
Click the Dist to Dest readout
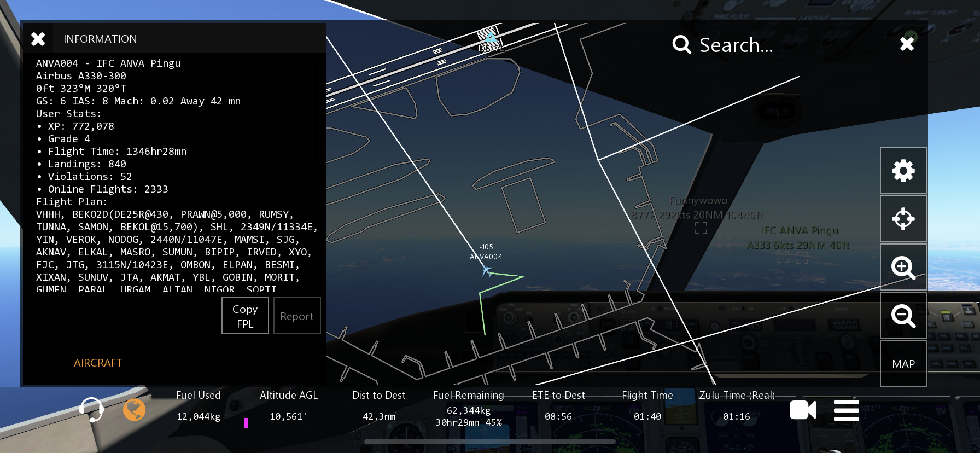[x=379, y=405]
